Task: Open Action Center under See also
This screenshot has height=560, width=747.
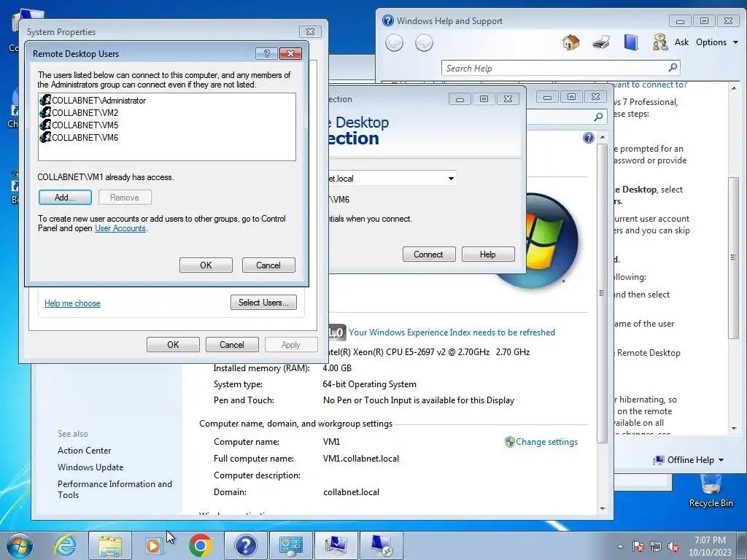Action: 85,451
